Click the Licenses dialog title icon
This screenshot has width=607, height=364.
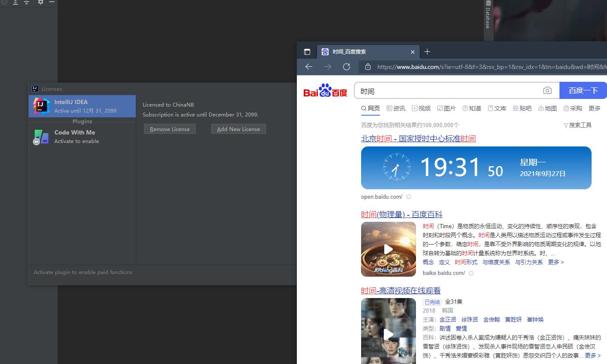coord(35,89)
